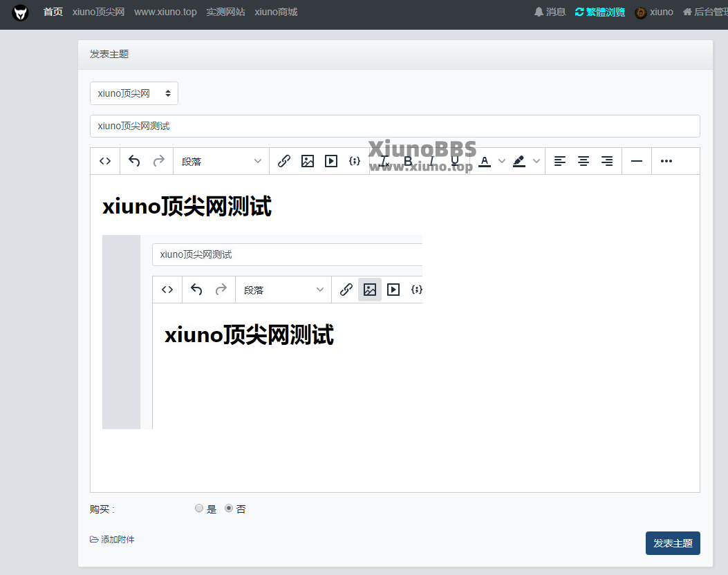Screen dimensions: 728x575
Task: Apply underline formatting
Action: click(x=455, y=161)
